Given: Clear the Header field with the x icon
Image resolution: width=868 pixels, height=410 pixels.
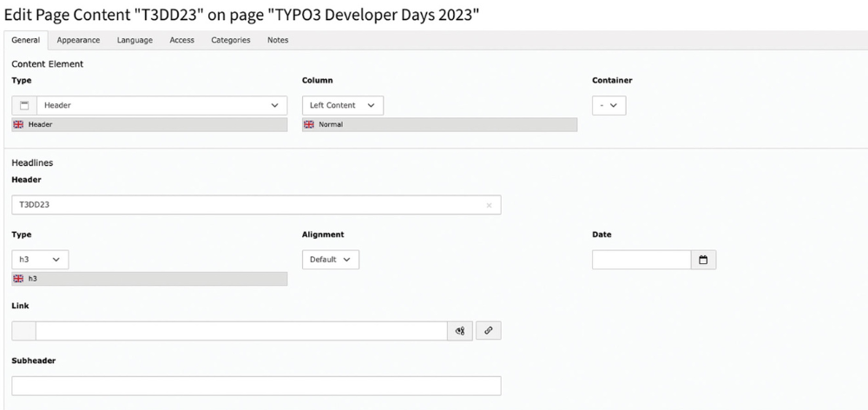Looking at the screenshot, I should point(489,206).
